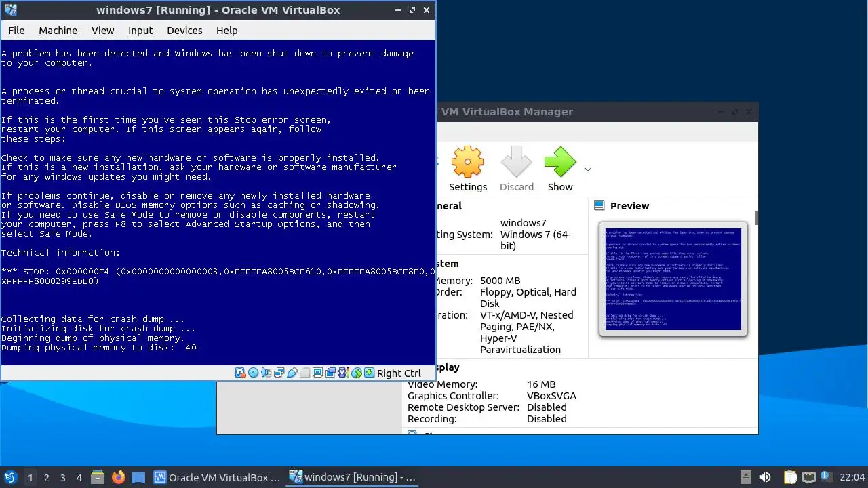This screenshot has height=488, width=868.
Task: Switch to windows7 [Running] taskbar entry
Action: click(x=353, y=477)
